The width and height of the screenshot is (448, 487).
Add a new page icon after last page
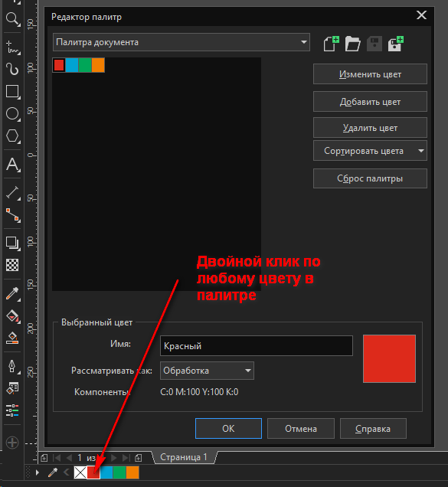(x=139, y=457)
